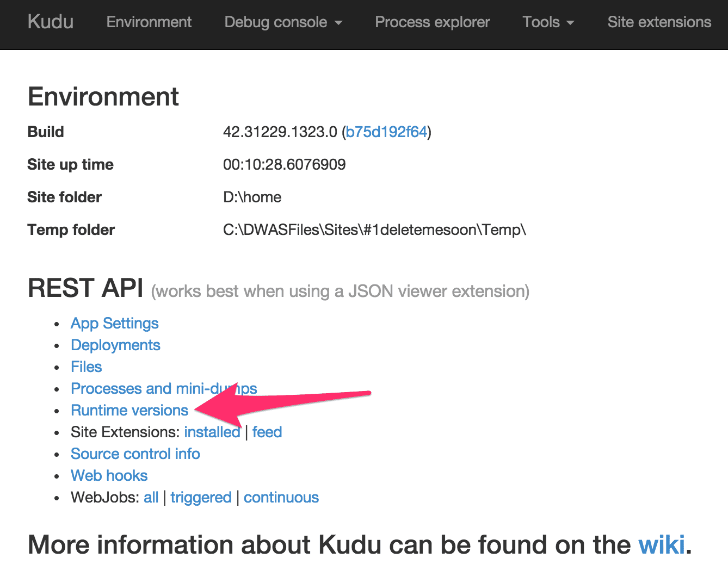
Task: Click the Site folder label
Action: [x=65, y=197]
